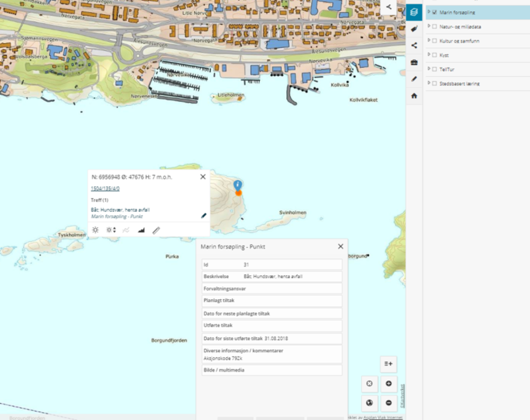Open property link 1504/135/4/0
This screenshot has height=420, width=530.
pyautogui.click(x=105, y=189)
